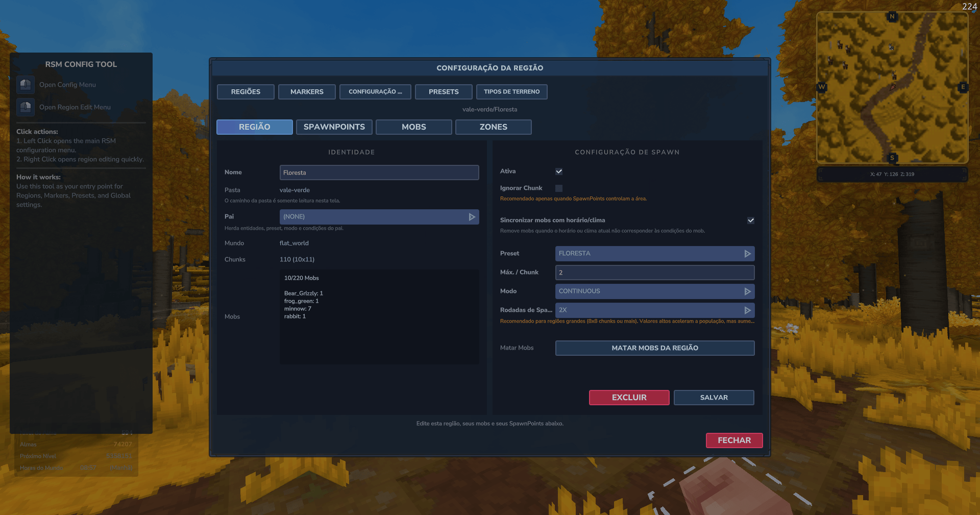Open the Pai (NONE) dropdown
This screenshot has width=980, height=515.
click(379, 217)
